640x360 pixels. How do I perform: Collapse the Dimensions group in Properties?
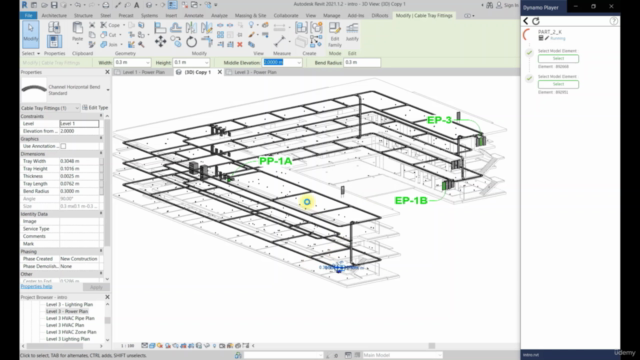point(101,154)
